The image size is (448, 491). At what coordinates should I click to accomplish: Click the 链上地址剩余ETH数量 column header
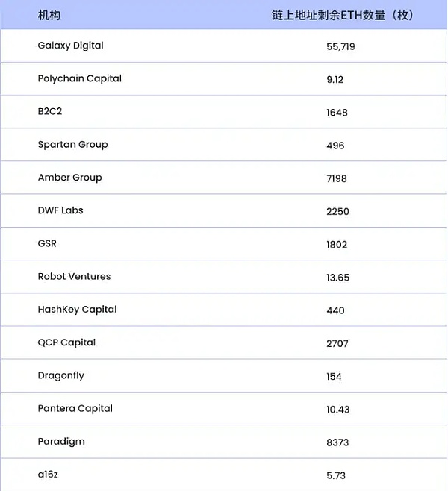[342, 15]
